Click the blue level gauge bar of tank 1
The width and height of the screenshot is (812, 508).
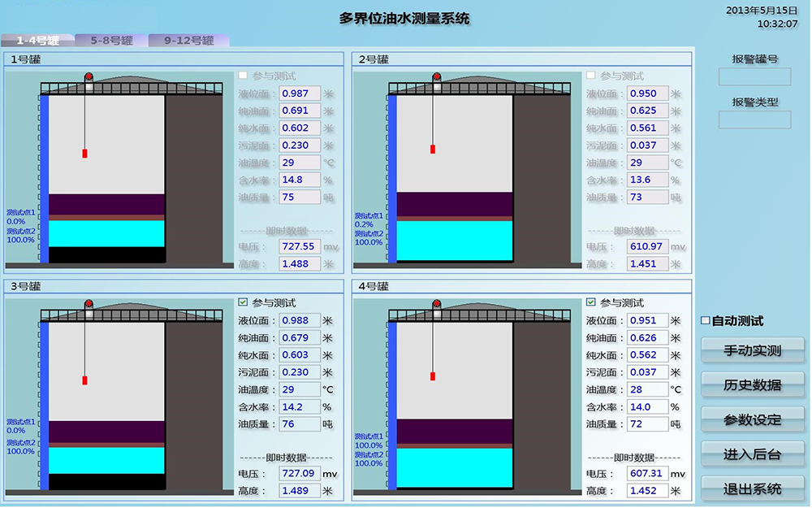coord(44,179)
